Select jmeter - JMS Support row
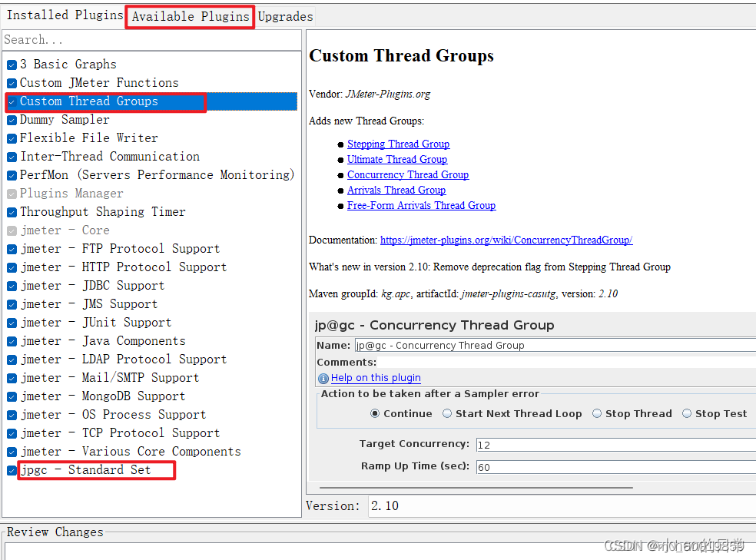Image resolution: width=756 pixels, height=560 pixels. [151, 304]
